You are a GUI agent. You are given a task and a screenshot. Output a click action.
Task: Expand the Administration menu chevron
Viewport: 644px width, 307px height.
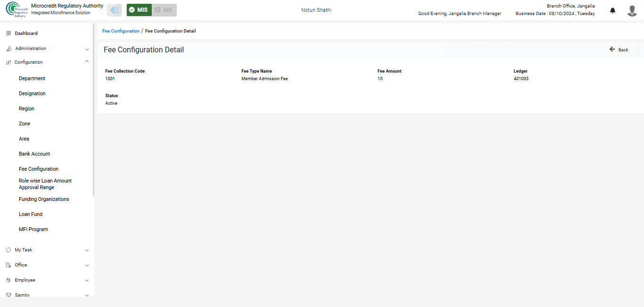pos(87,49)
